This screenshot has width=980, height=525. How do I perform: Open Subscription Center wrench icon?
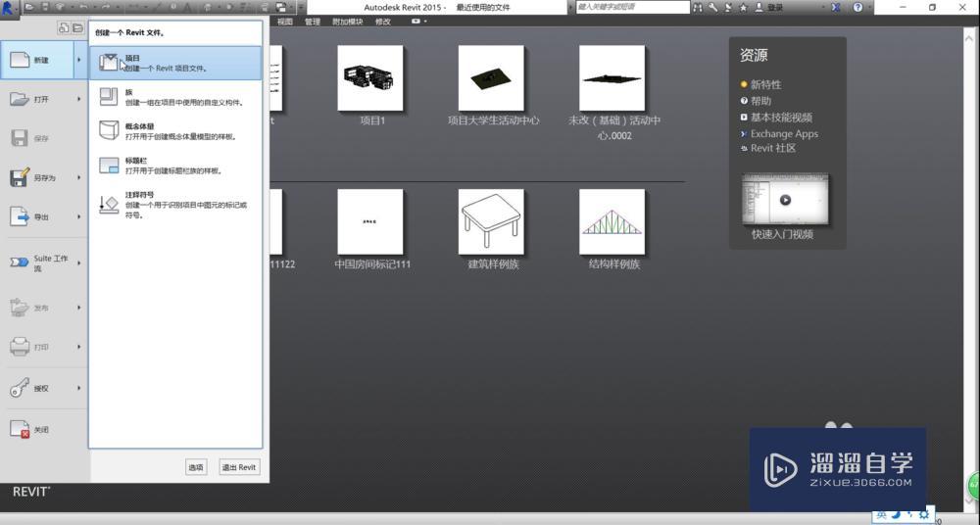[x=713, y=8]
